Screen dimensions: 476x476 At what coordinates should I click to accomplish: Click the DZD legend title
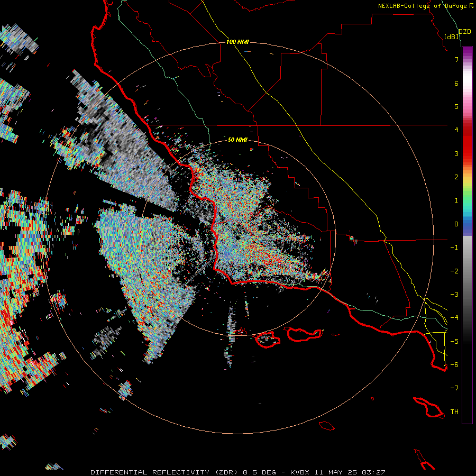(x=465, y=32)
